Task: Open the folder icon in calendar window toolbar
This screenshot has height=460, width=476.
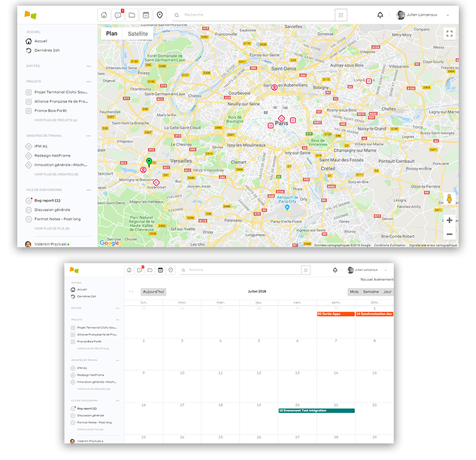Action: [x=150, y=270]
